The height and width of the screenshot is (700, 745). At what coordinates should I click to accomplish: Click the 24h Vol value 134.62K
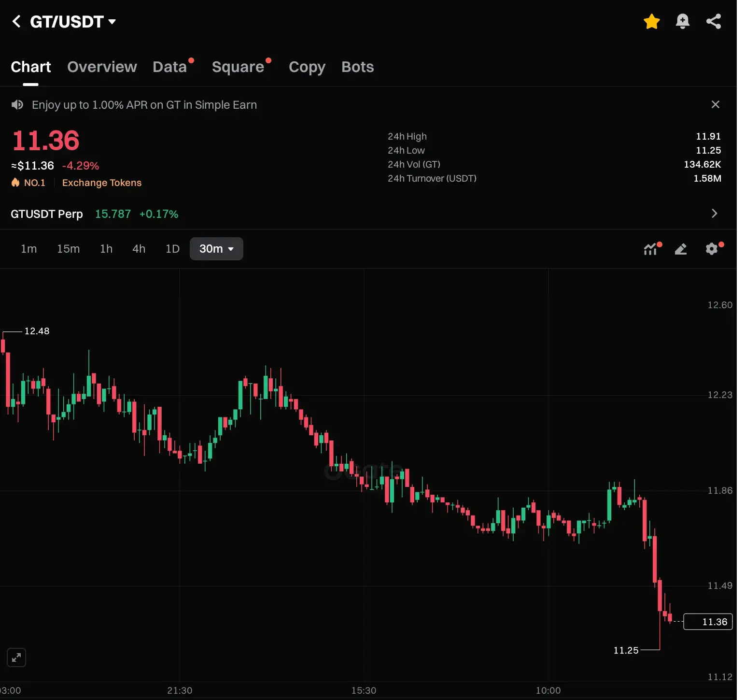click(703, 164)
